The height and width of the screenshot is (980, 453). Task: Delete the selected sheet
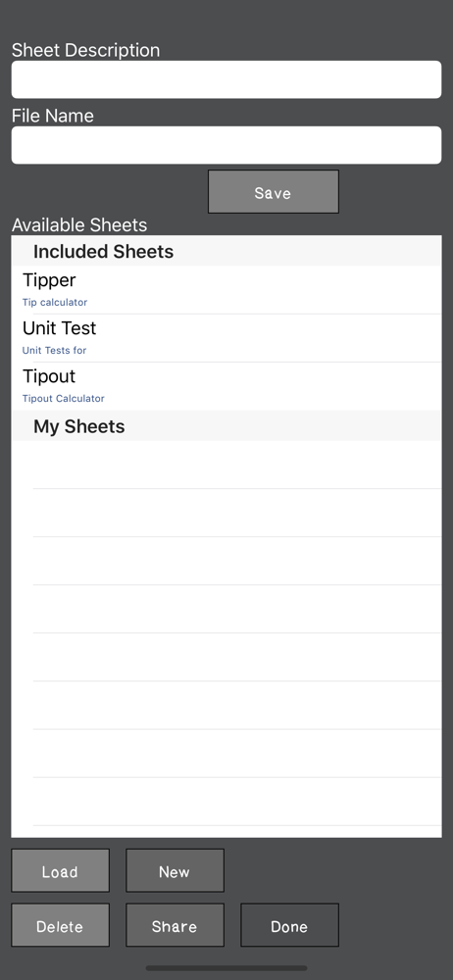click(x=60, y=925)
